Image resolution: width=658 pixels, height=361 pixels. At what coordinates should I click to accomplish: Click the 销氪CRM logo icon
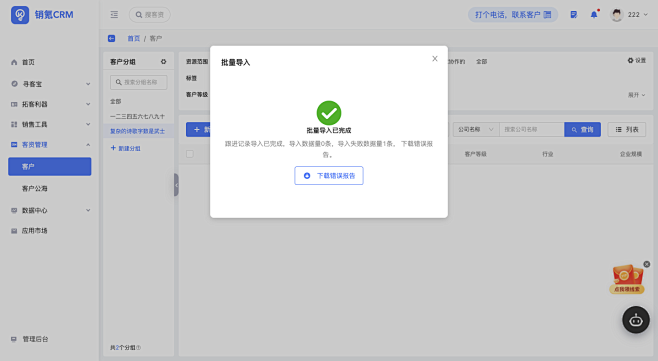click(x=20, y=15)
